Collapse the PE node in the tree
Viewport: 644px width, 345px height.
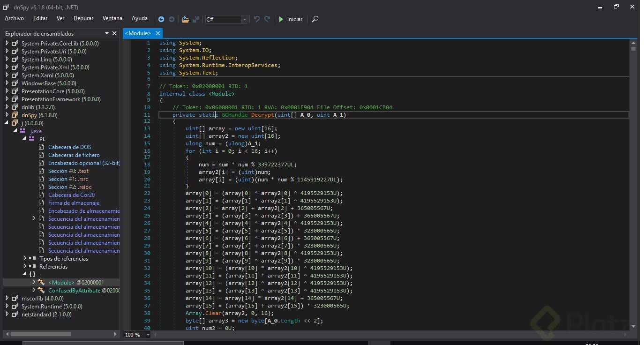point(24,139)
